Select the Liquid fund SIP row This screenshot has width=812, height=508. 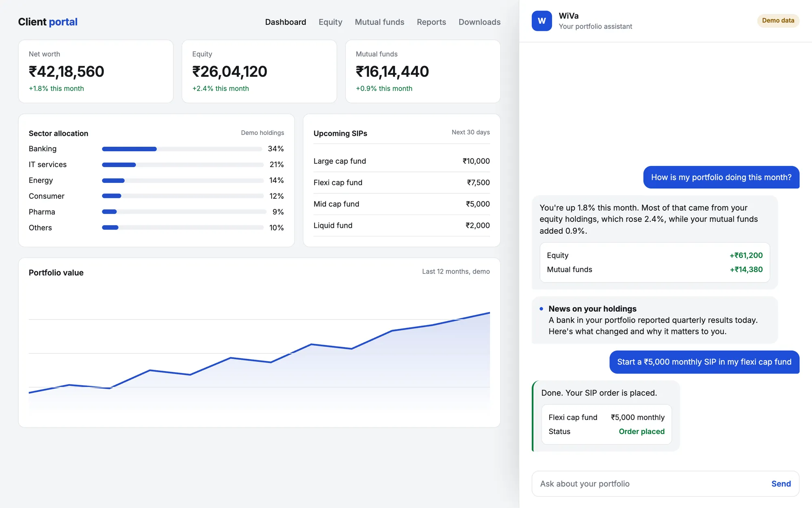click(x=402, y=225)
